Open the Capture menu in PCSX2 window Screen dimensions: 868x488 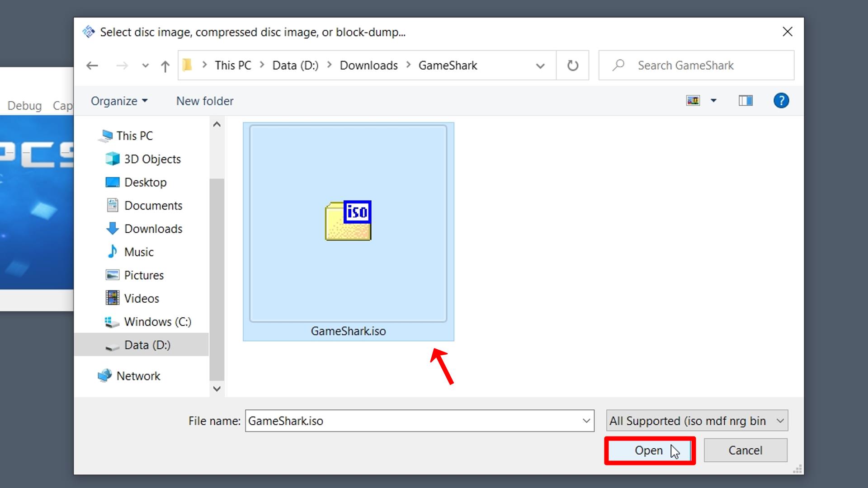[63, 106]
